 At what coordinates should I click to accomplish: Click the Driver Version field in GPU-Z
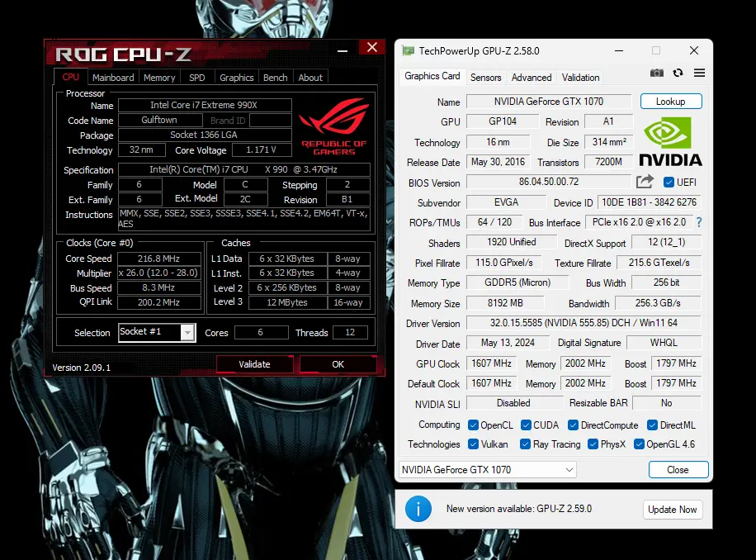584,323
